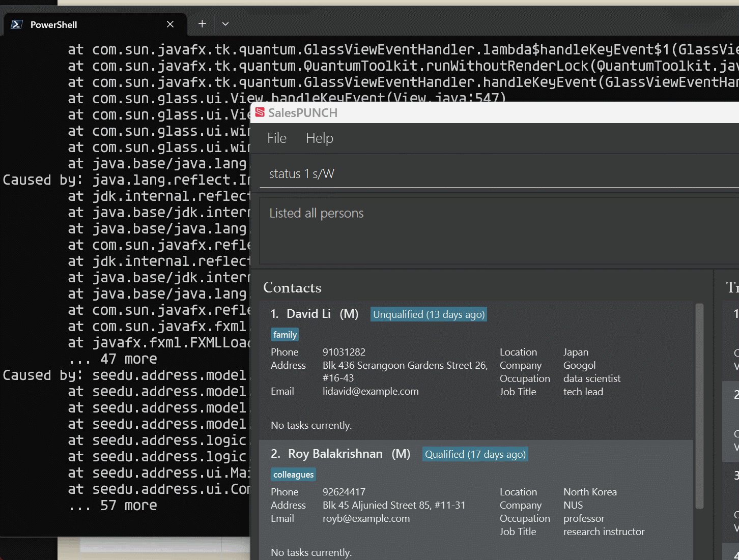Click Roy Balakrishnan's Qualified status badge

point(475,454)
